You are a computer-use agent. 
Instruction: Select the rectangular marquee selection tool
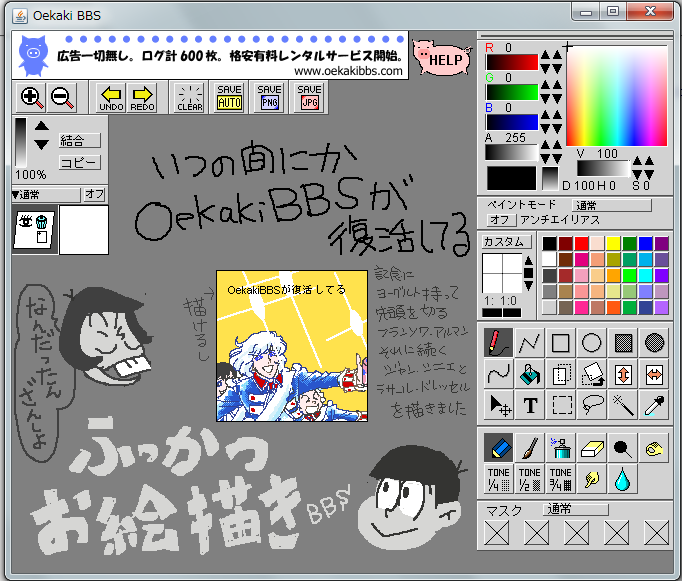point(560,405)
